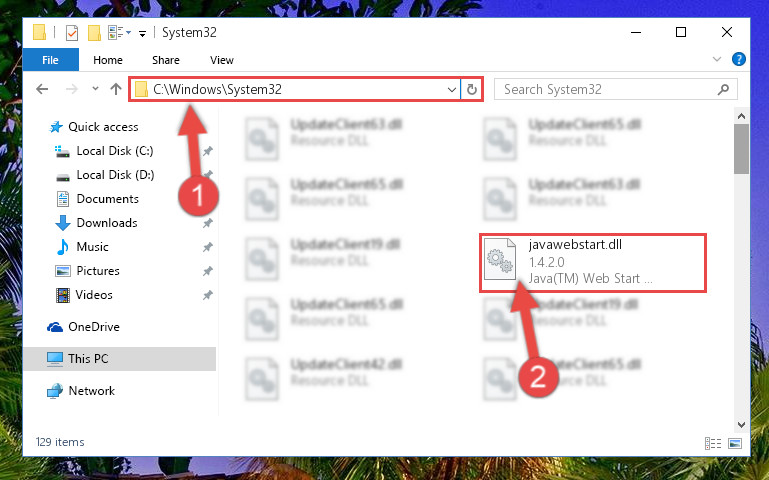Refresh the System32 folder view
This screenshot has height=480, width=769.
pyautogui.click(x=472, y=89)
